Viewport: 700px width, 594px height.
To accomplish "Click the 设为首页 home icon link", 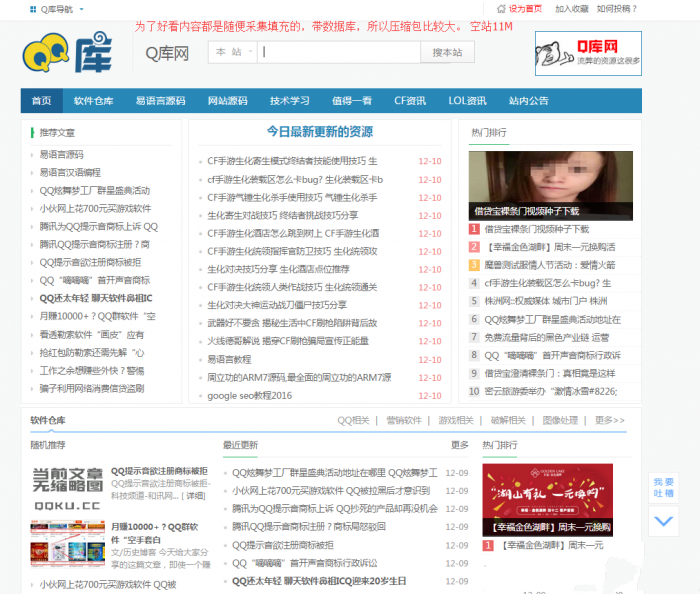I will point(518,8).
